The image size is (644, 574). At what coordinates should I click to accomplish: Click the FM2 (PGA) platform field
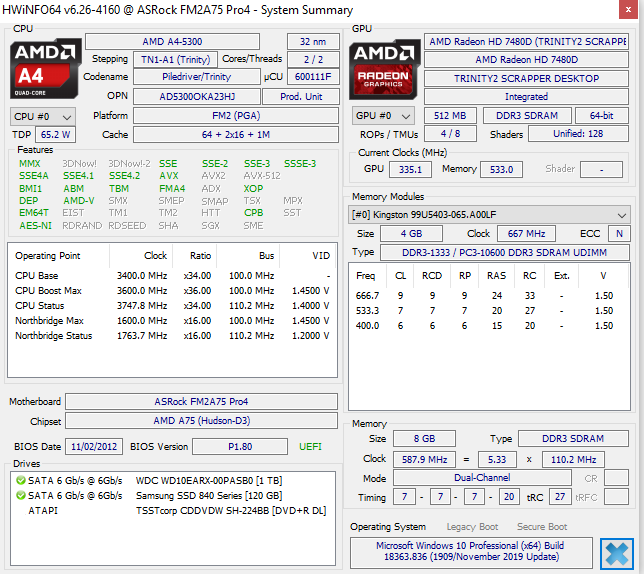tap(236, 116)
